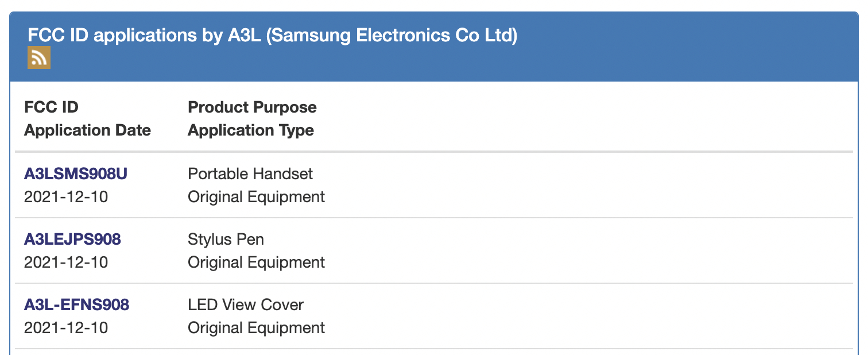Click the 2021-12-10 date under A3L-EFNS908
Image resolution: width=868 pixels, height=355 pixels.
66,328
